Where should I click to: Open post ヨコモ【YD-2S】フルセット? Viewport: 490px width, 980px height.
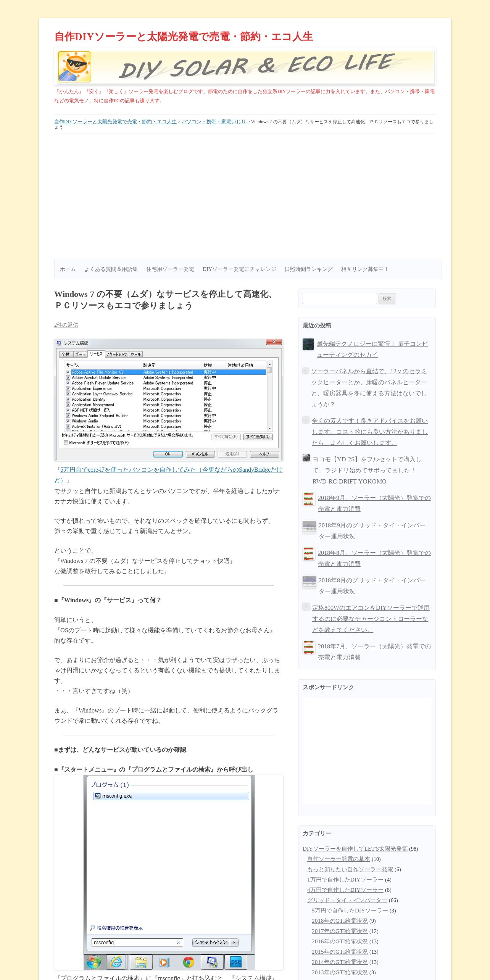[367, 470]
